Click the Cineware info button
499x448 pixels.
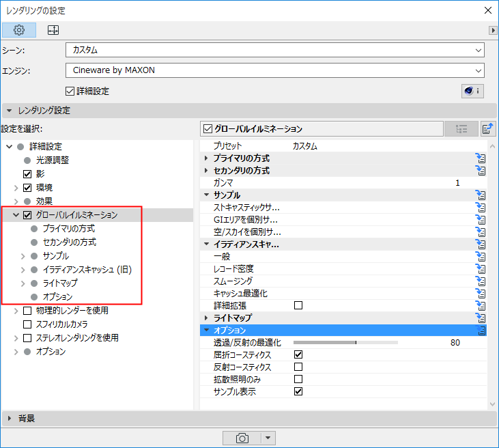[472, 91]
